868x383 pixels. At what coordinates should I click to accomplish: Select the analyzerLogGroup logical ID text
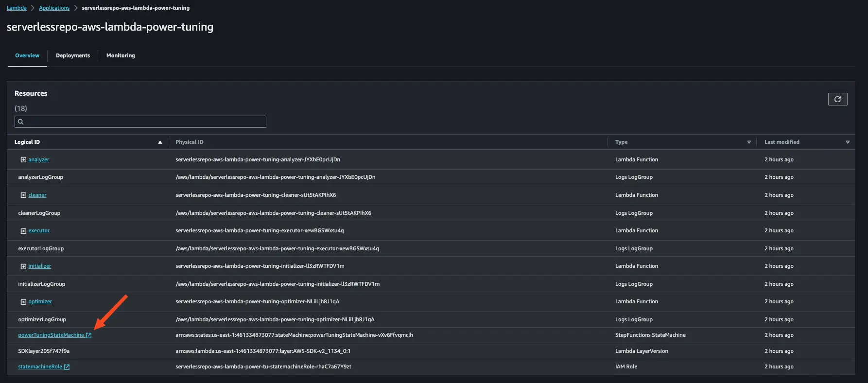[x=41, y=177]
